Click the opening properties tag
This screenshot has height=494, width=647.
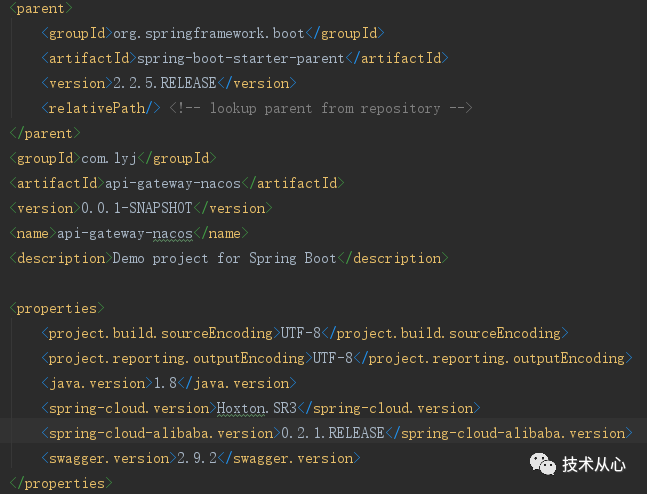coord(56,308)
